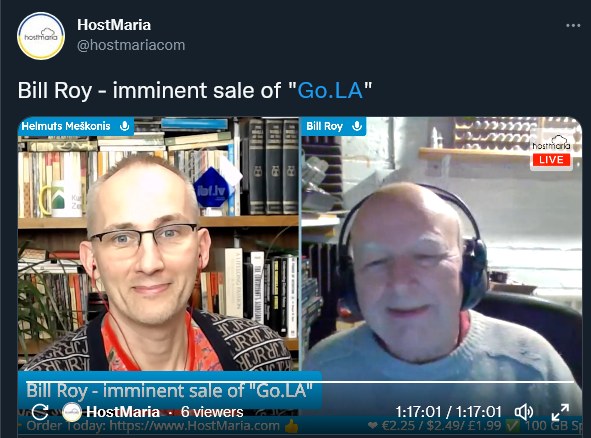This screenshot has width=591, height=438.
Task: Select Helmuts Meškonis microphone icon
Action: [x=124, y=126]
